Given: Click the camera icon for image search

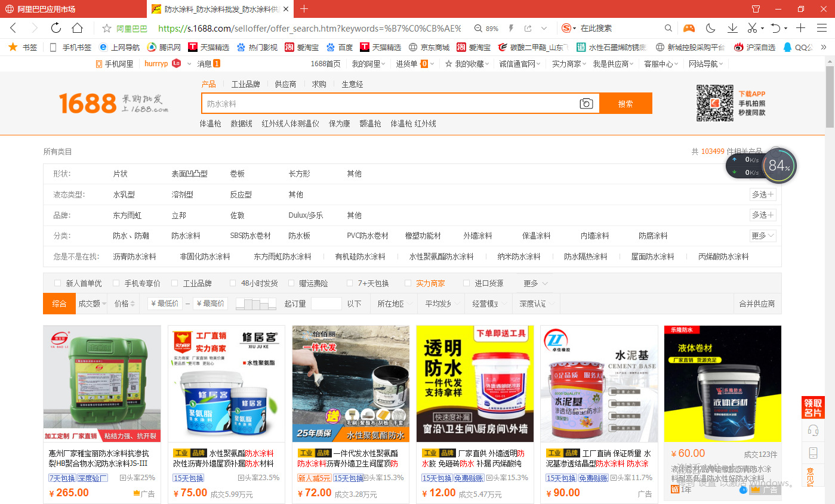Looking at the screenshot, I should [x=586, y=103].
